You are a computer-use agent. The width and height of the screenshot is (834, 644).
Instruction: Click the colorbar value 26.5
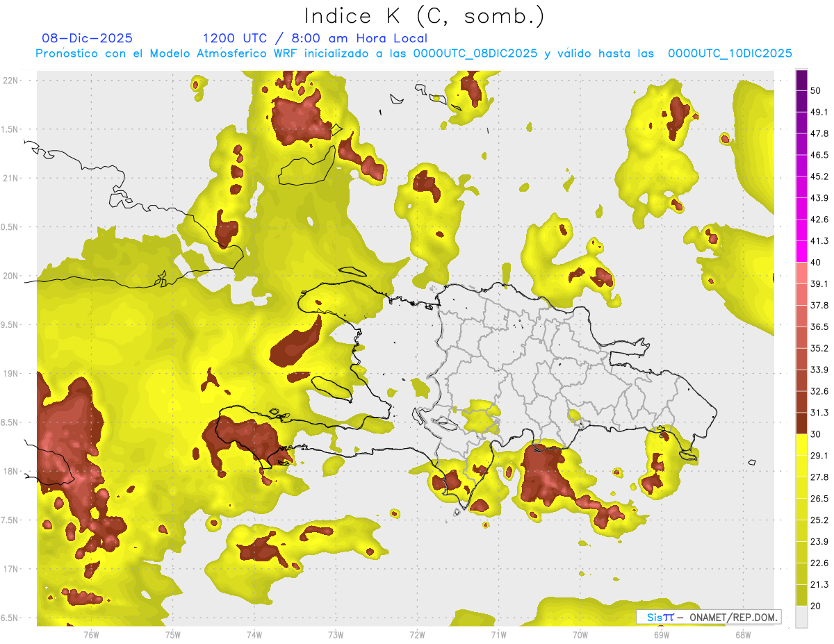tap(819, 499)
